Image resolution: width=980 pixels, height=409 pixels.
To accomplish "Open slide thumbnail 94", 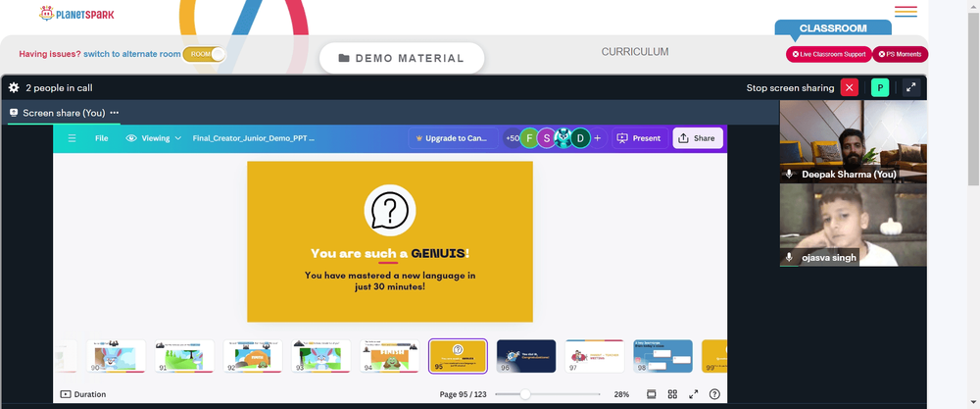I will click(389, 356).
